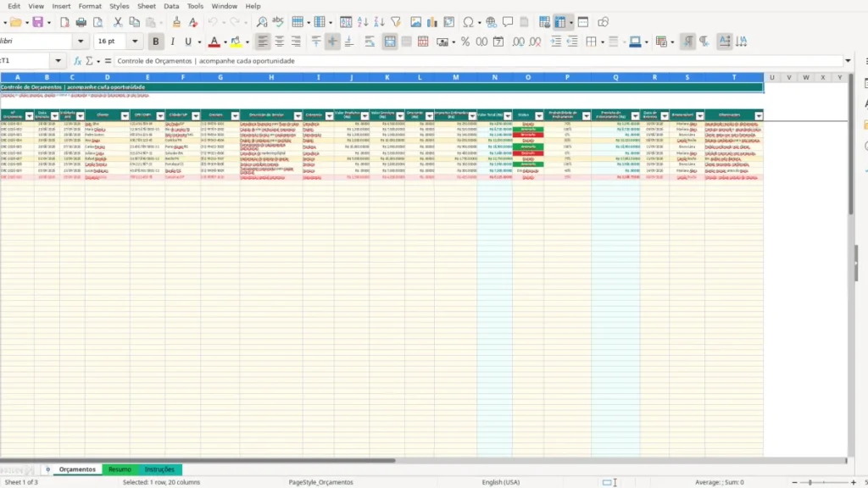Insert comment speech-bubble icon

[508, 22]
